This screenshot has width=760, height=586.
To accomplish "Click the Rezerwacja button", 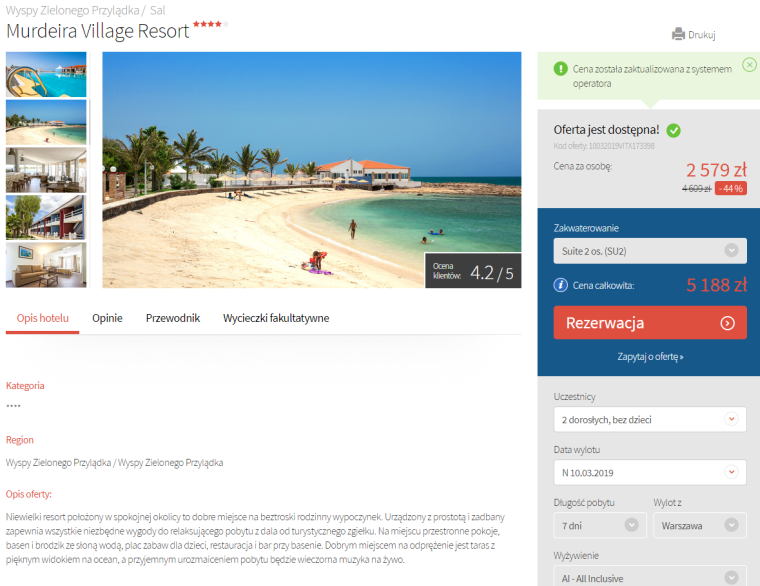I will (649, 323).
